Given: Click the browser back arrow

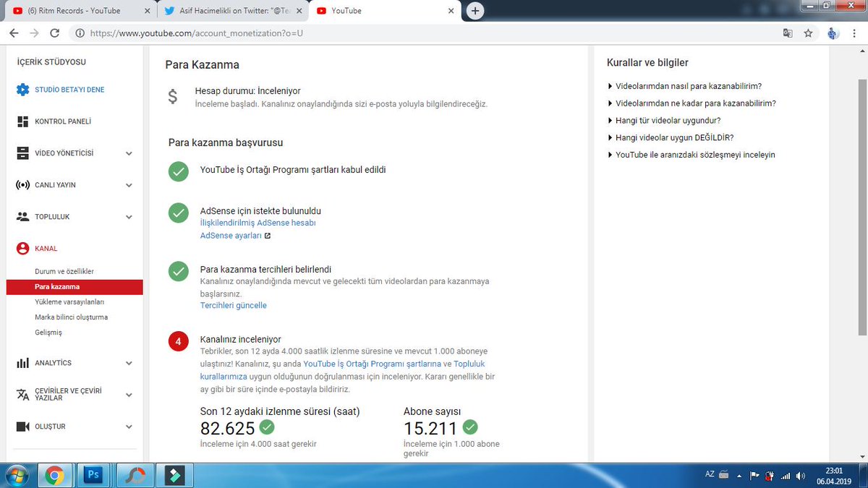Looking at the screenshot, I should [14, 33].
